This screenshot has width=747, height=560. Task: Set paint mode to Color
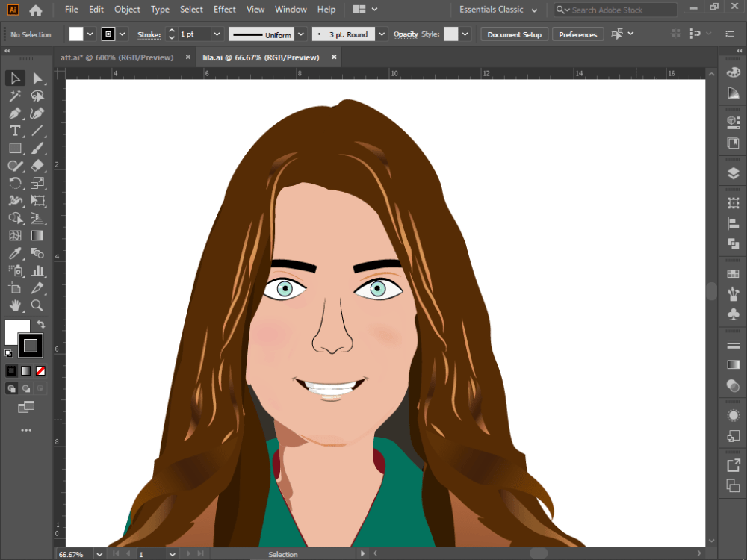(11, 370)
